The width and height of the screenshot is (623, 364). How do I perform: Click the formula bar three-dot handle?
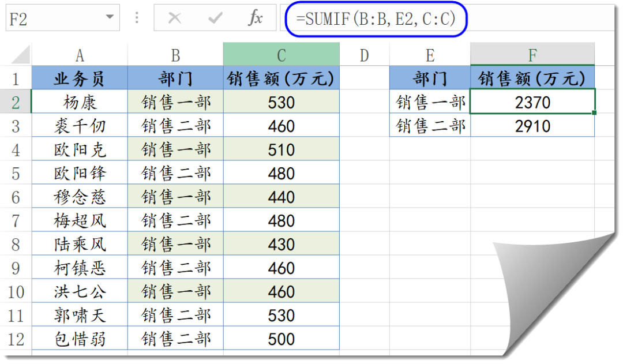[137, 17]
